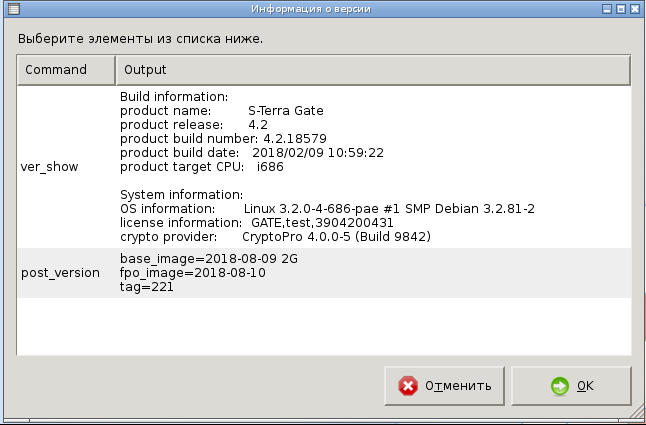The image size is (646, 425).
Task: Click the base_image=2018-08-09 entry
Action: tap(209, 258)
